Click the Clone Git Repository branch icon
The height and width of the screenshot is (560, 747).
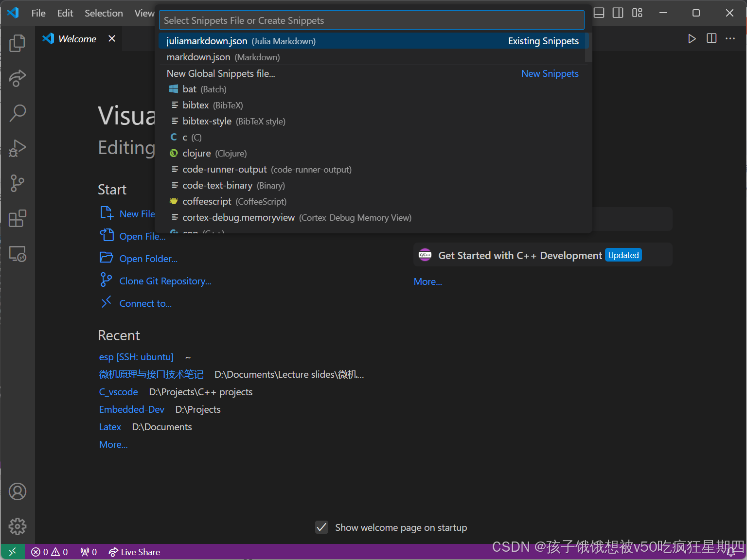(x=107, y=280)
